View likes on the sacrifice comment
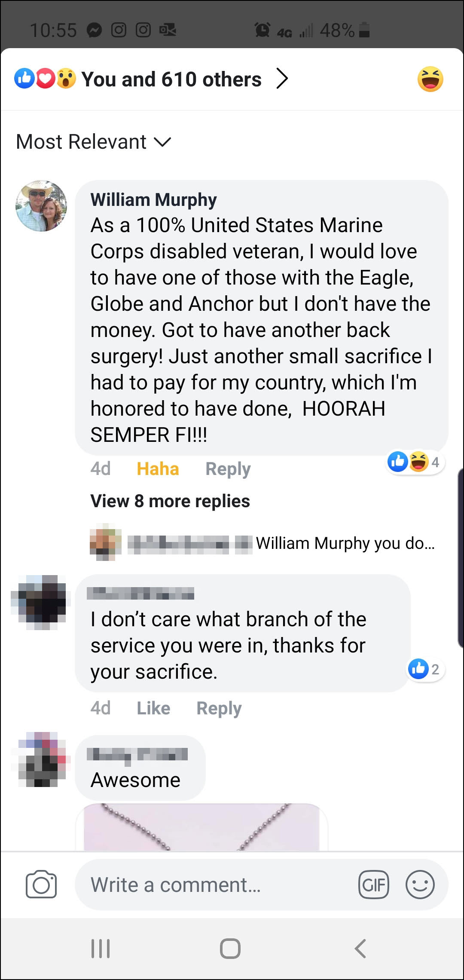Screen dimensions: 464x980 [425, 669]
